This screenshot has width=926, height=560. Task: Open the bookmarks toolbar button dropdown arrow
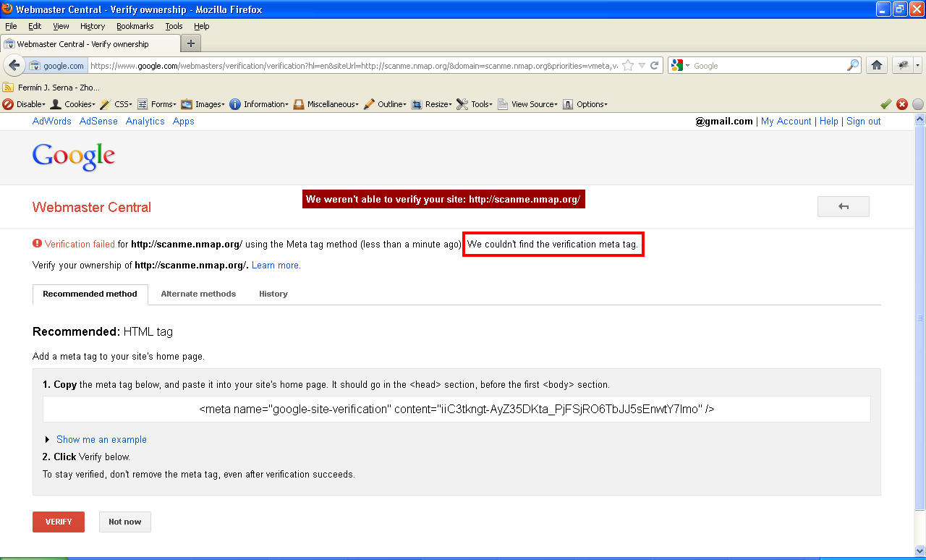click(x=918, y=65)
